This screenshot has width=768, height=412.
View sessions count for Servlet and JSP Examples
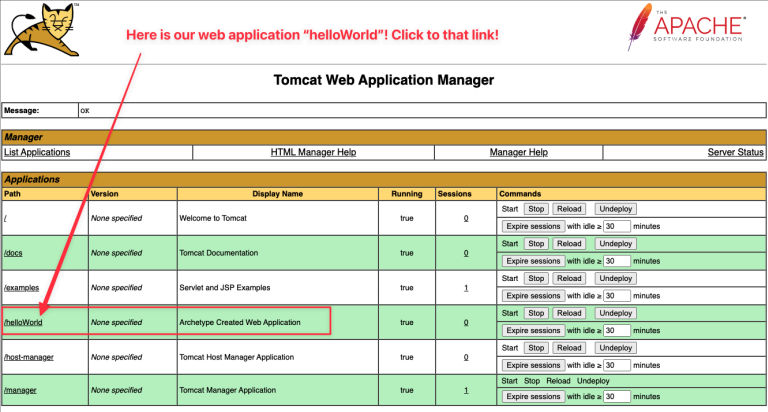point(466,288)
